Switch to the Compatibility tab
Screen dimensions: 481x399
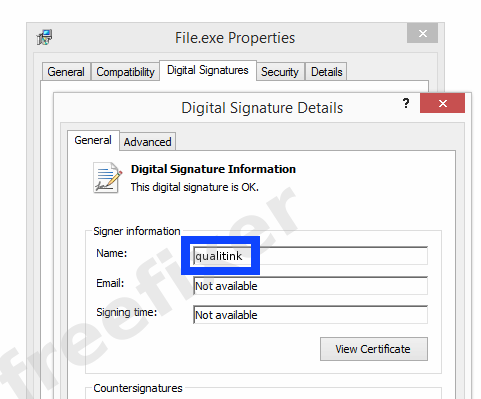pyautogui.click(x=125, y=72)
